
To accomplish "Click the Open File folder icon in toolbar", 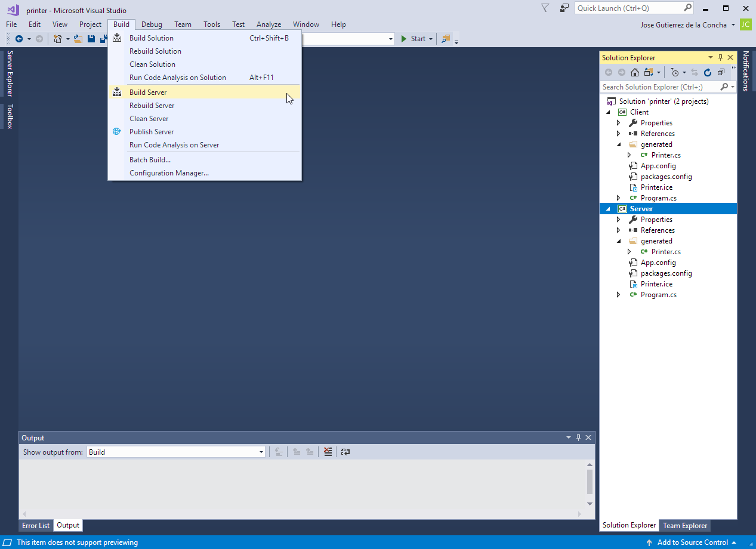I will pos(78,39).
